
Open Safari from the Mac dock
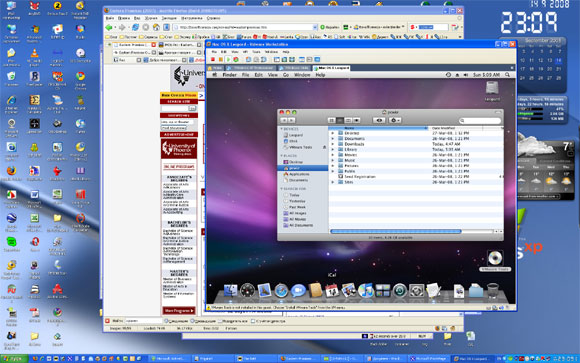point(281,291)
